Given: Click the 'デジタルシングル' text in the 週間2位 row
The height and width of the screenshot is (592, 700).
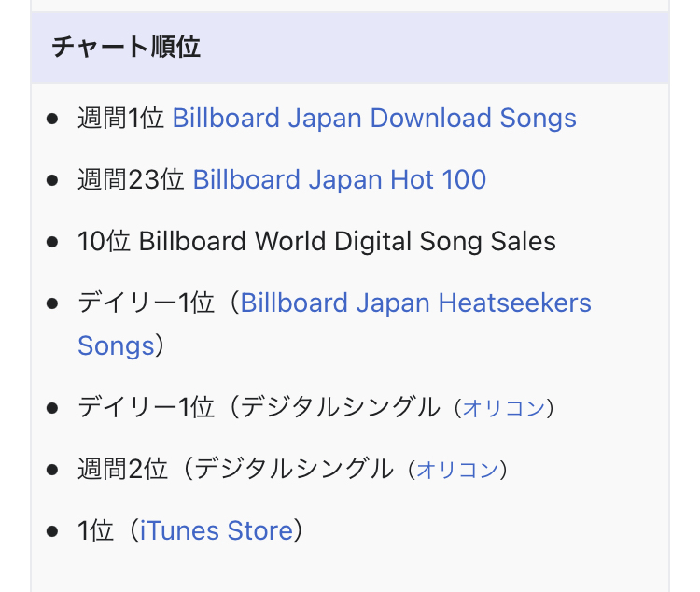Looking at the screenshot, I should point(294,469).
